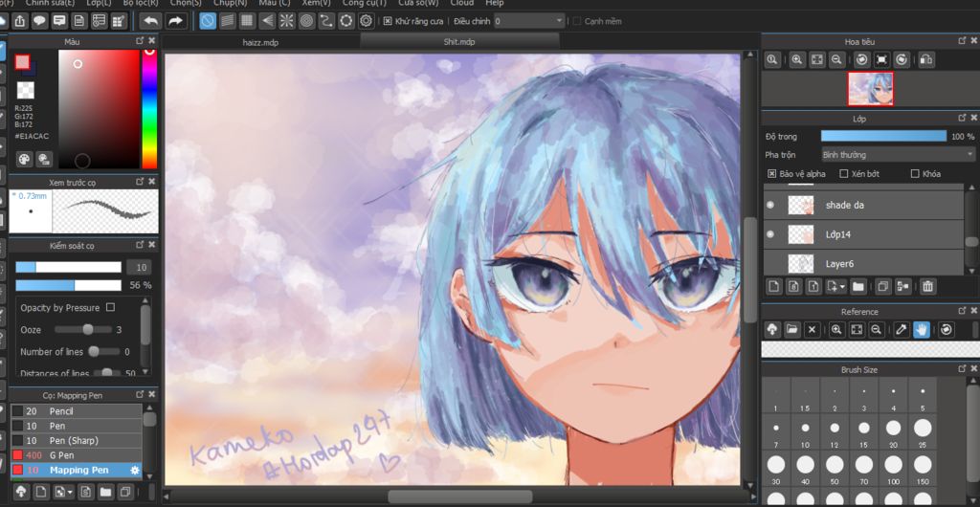Open the Chọn(S) select menu
Image resolution: width=980 pixels, height=507 pixels.
[186, 3]
